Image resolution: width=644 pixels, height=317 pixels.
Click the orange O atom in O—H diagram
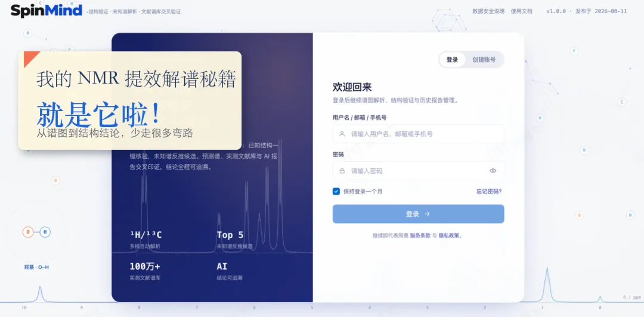28,232
